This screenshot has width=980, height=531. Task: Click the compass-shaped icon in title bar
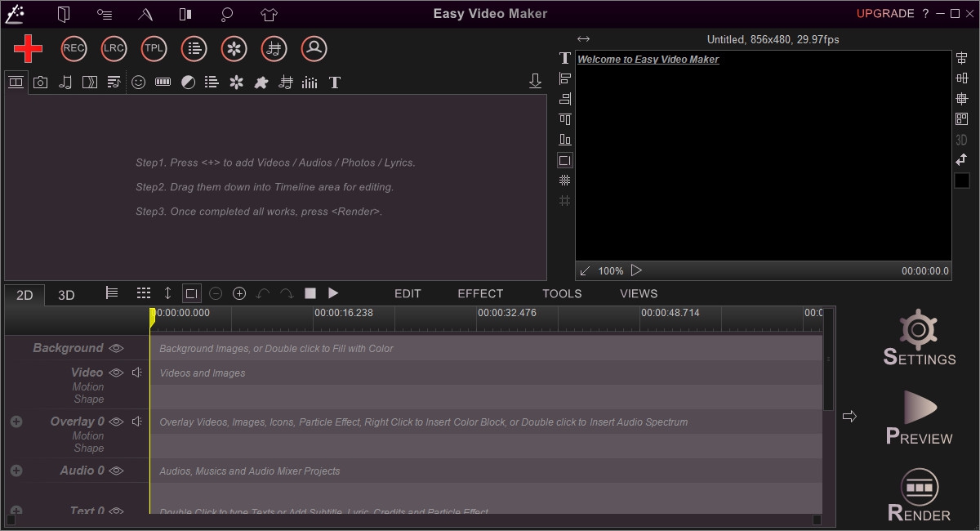tap(145, 14)
